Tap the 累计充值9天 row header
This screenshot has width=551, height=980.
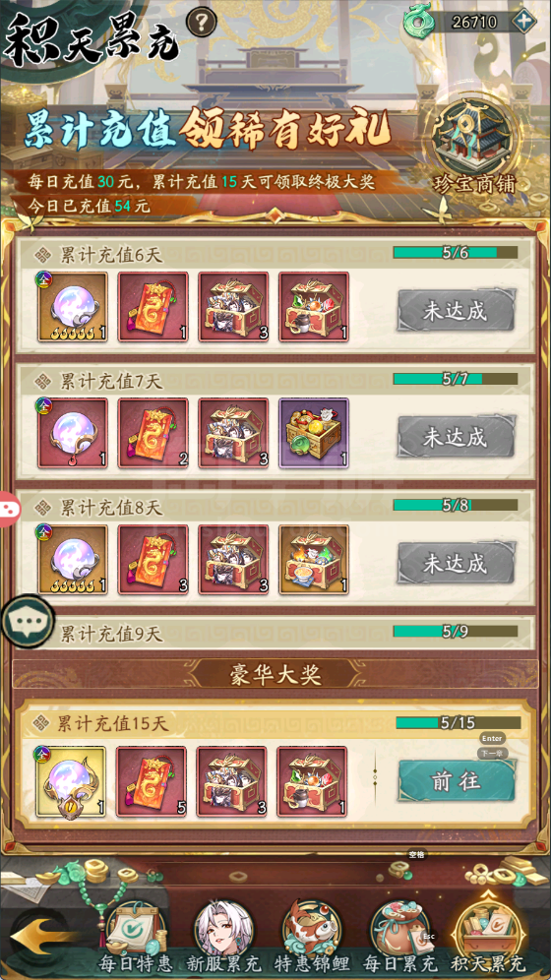coord(275,633)
